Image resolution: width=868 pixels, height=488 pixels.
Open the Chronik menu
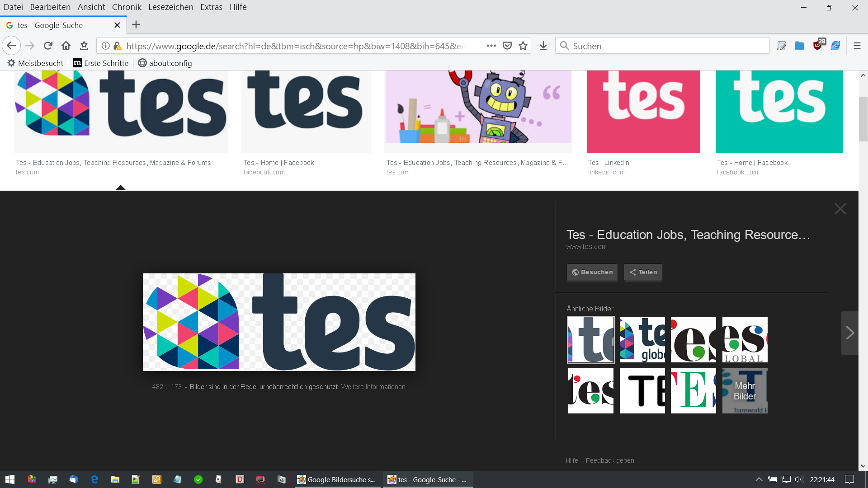point(127,7)
